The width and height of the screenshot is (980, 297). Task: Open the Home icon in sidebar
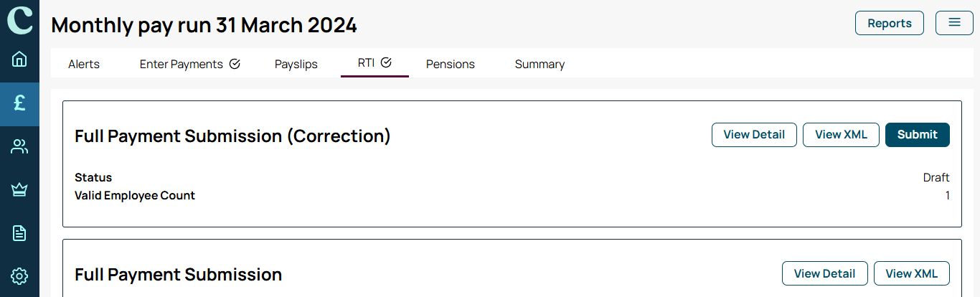pos(19,59)
